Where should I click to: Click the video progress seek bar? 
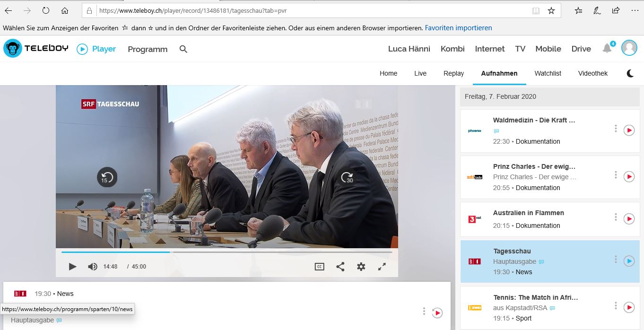pyautogui.click(x=227, y=252)
